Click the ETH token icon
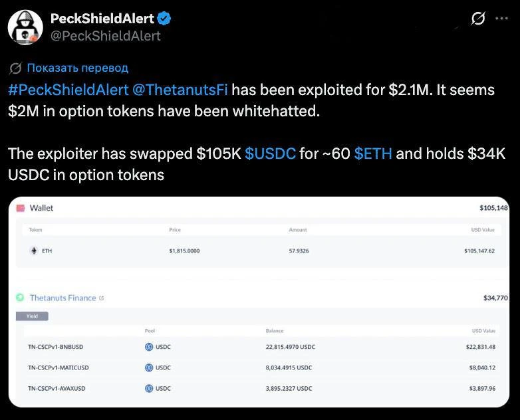 click(34, 251)
